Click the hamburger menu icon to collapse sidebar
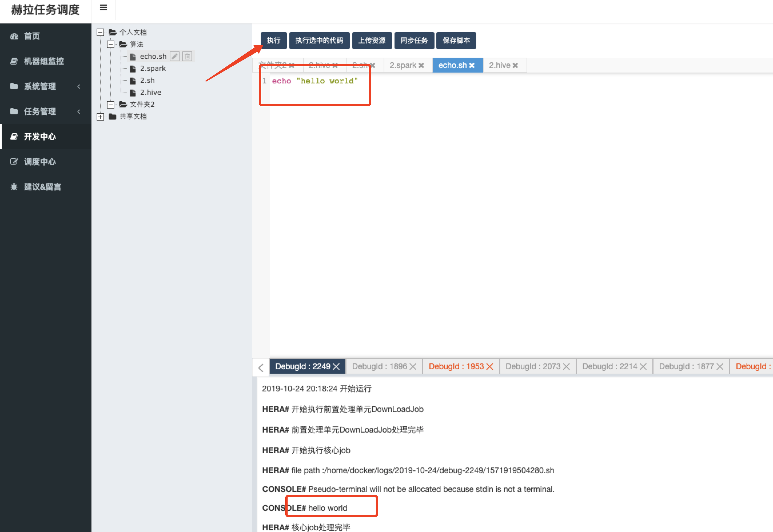773x532 pixels. coord(103,8)
